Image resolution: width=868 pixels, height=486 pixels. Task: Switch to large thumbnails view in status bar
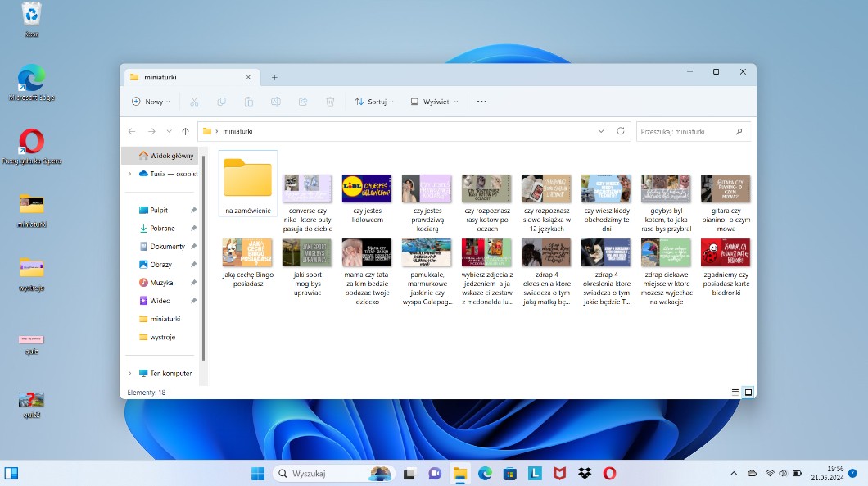coord(748,393)
